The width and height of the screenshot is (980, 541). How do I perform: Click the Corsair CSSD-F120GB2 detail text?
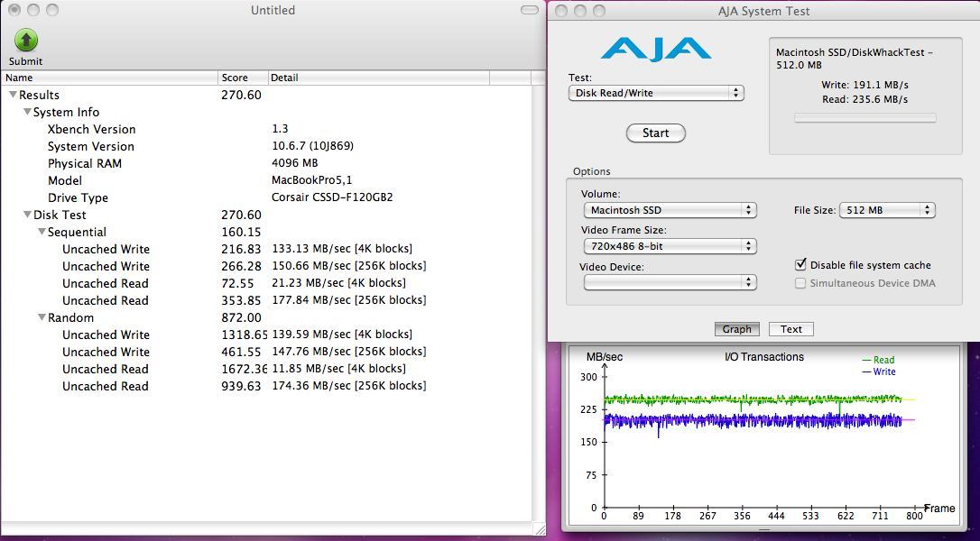point(332,197)
